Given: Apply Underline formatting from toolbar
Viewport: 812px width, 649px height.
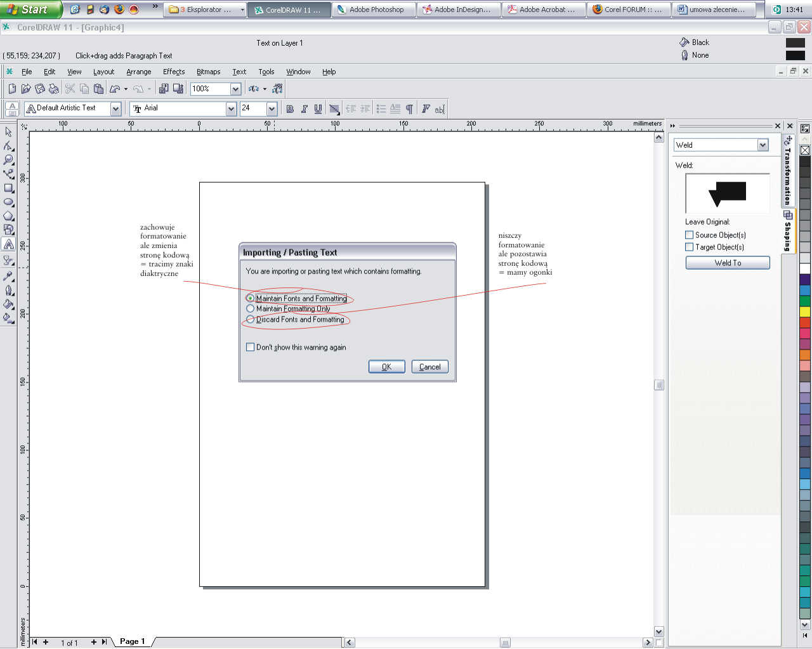Looking at the screenshot, I should (318, 109).
